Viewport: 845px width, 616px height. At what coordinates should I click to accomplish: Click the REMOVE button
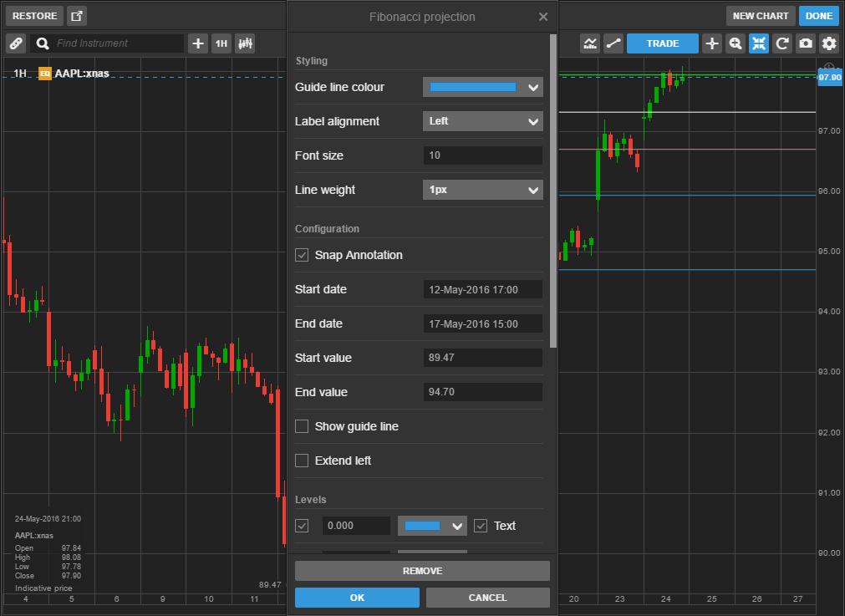pyautogui.click(x=422, y=571)
